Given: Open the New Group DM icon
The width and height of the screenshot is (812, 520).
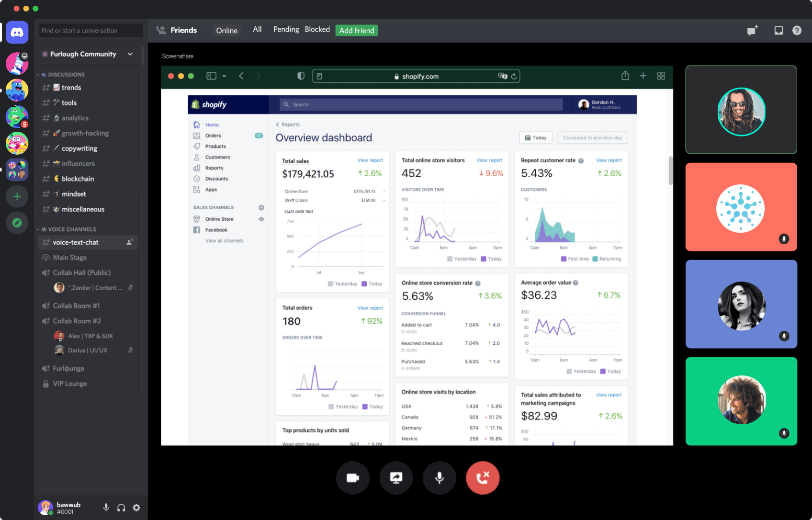Looking at the screenshot, I should pyautogui.click(x=753, y=31).
